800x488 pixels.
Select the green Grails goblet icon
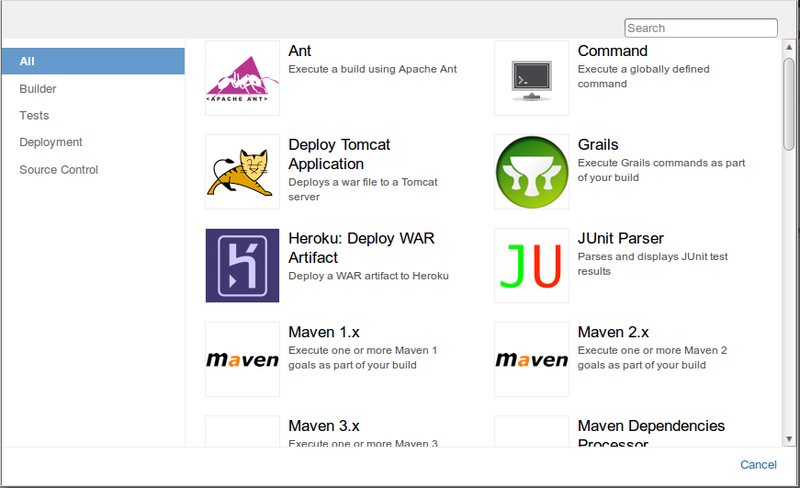click(532, 172)
